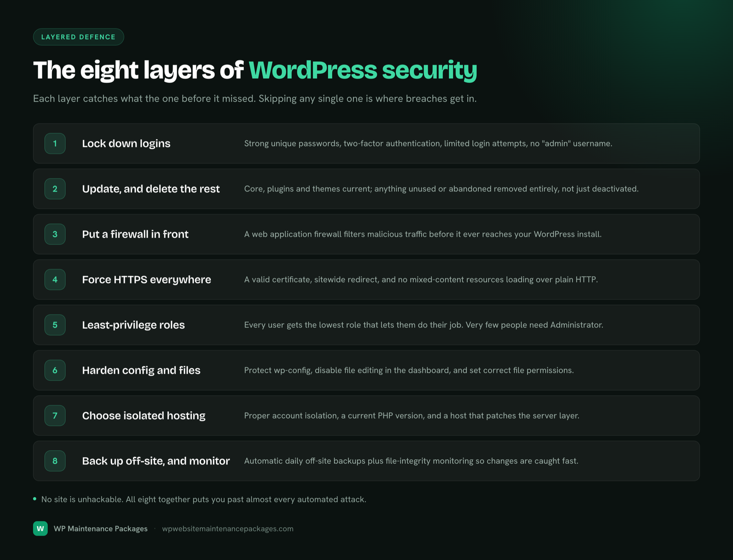This screenshot has height=560, width=733.
Task: Click the number 1 badge icon
Action: (x=55, y=143)
